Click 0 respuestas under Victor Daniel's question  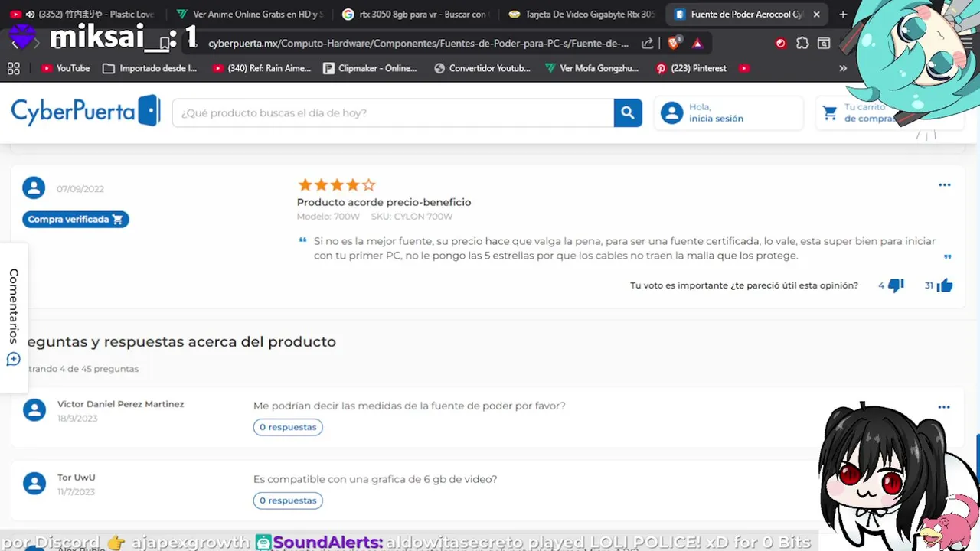[x=288, y=427]
